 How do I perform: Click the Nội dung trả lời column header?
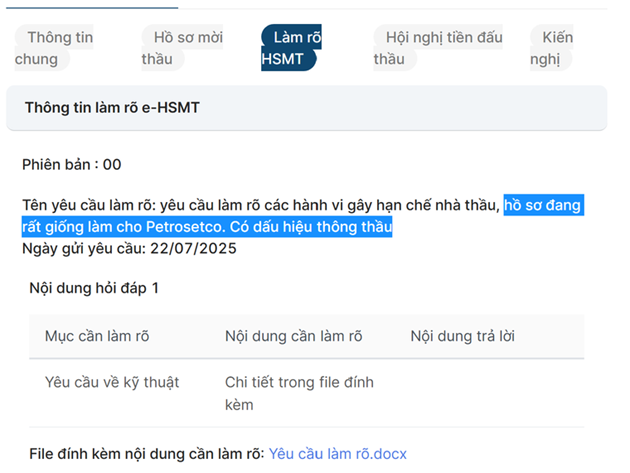coord(462,336)
